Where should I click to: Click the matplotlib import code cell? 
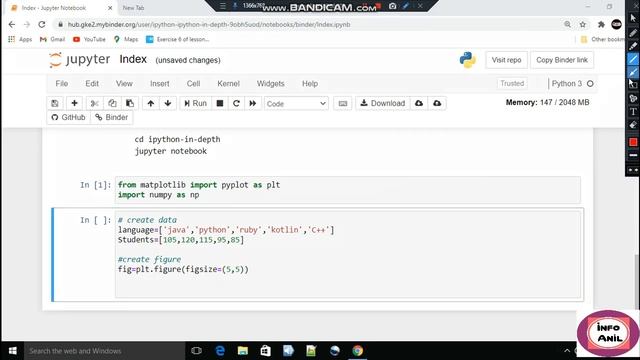tap(347, 190)
